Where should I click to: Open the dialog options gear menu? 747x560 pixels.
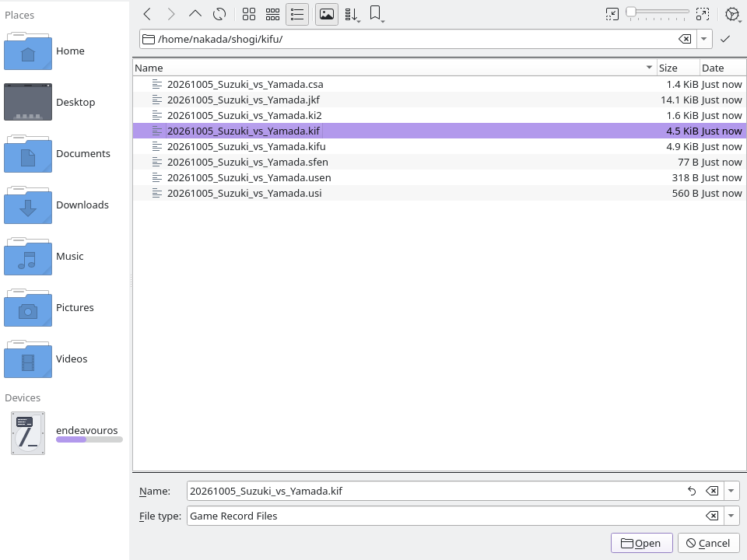[733, 14]
